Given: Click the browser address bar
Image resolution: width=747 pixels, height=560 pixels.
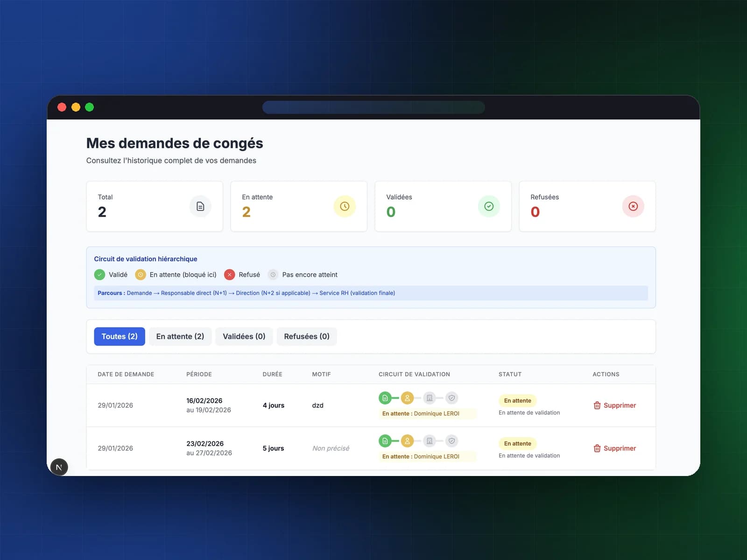Looking at the screenshot, I should (373, 107).
